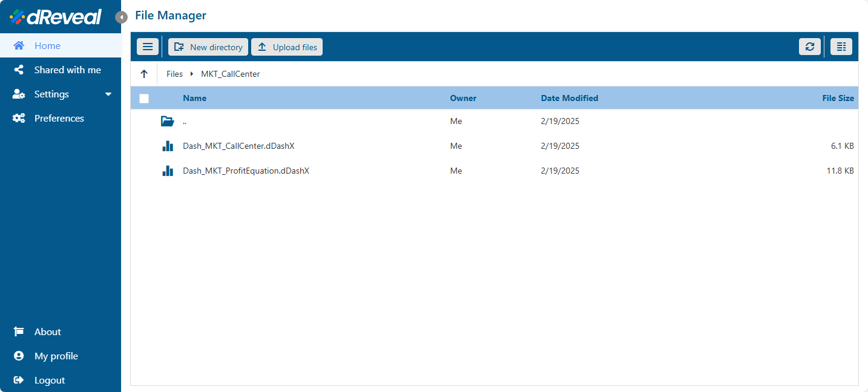Collapse the sidebar with round arrow button

click(122, 18)
